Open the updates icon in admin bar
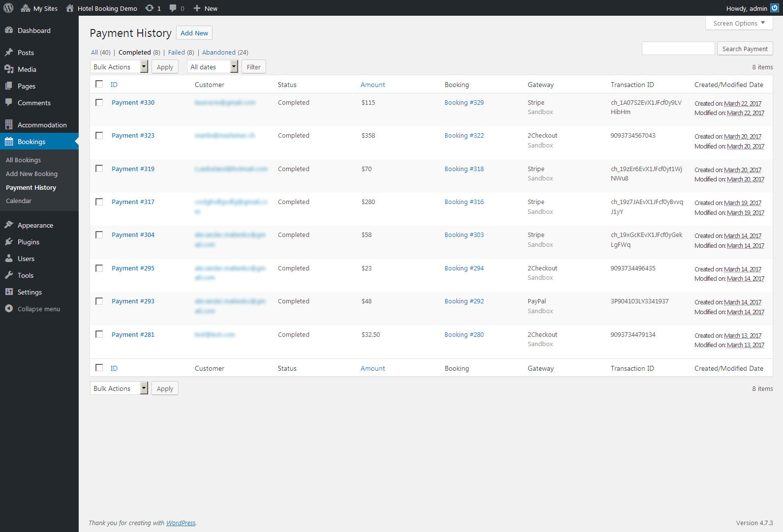Viewport: 783px width, 532px height. pos(150,8)
